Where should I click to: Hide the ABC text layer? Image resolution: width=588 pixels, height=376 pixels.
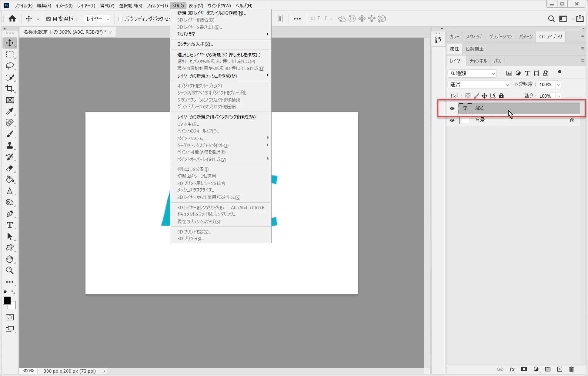point(452,108)
